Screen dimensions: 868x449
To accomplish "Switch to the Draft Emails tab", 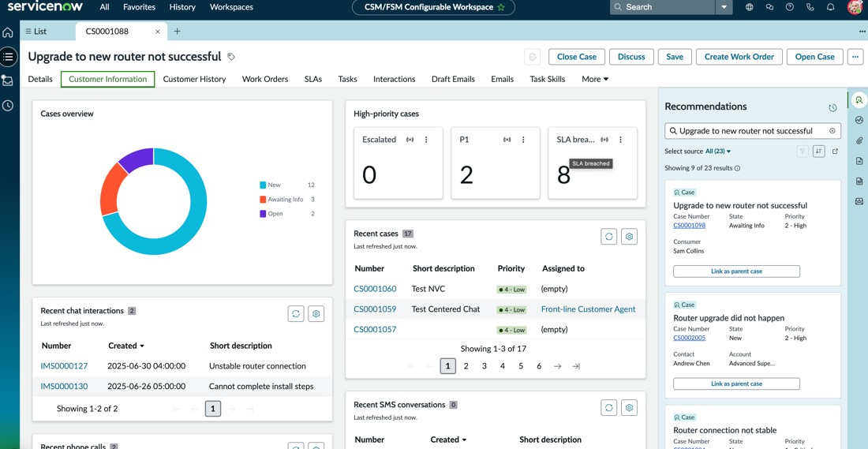I will click(454, 79).
